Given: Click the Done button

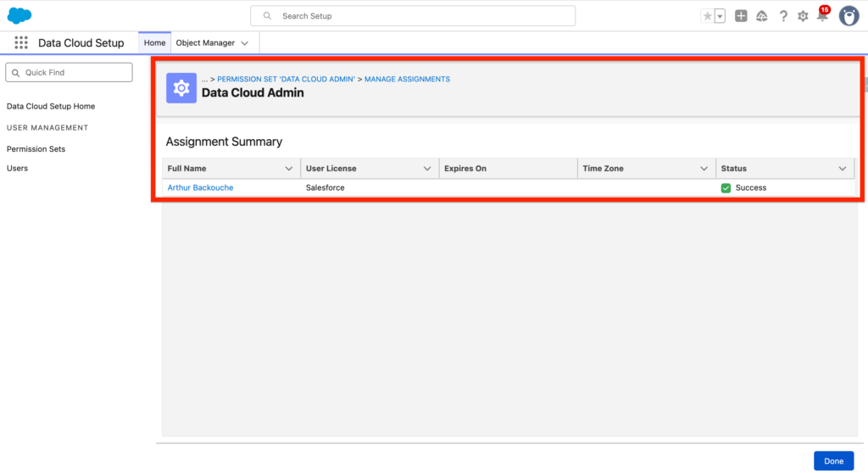Looking at the screenshot, I should [833, 460].
